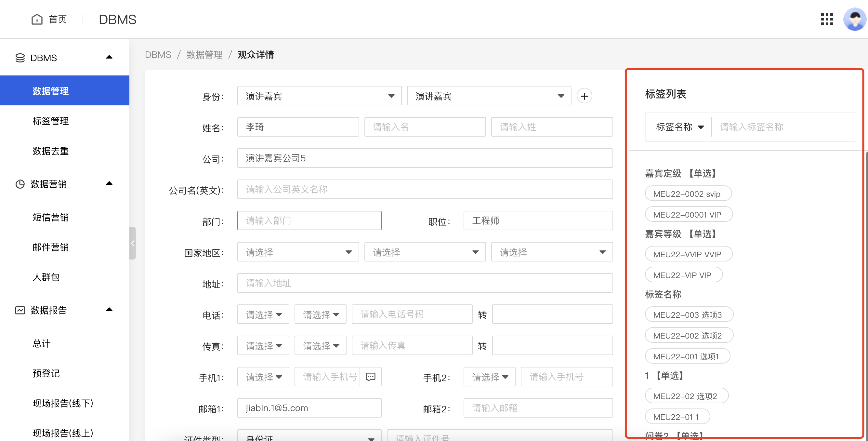Click the 数据管理 breadcrumb link
Viewport: 868px width, 441px height.
(204, 55)
